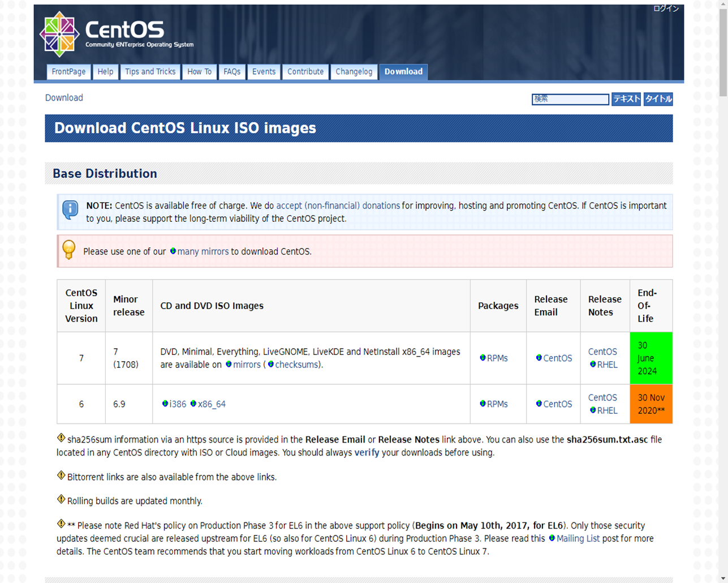Screen dimensions: 728x583
Task: Open the Tips and Tricks section
Action: point(149,72)
